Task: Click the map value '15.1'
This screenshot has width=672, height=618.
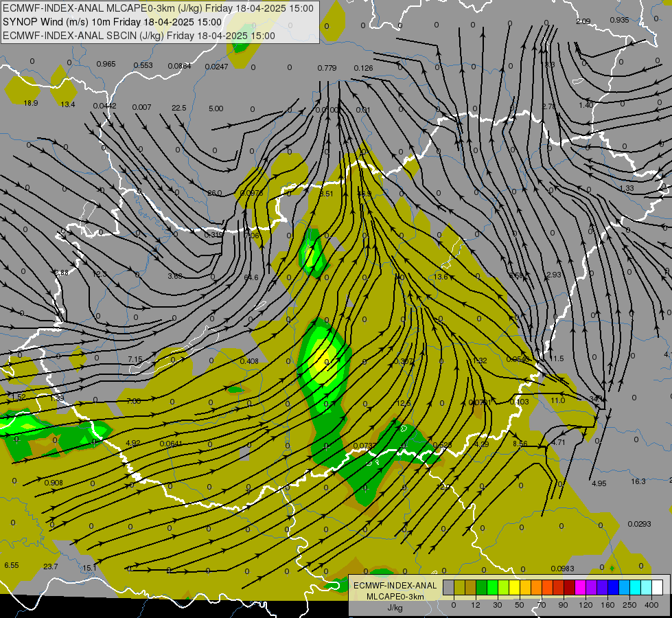Action: pyautogui.click(x=89, y=568)
